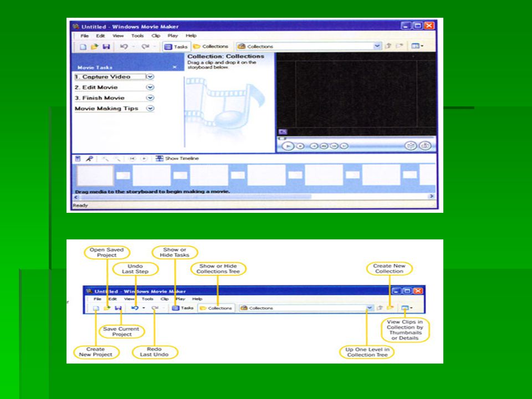The width and height of the screenshot is (532, 399).
Task: Open Clip menu in upper window
Action: 156,35
